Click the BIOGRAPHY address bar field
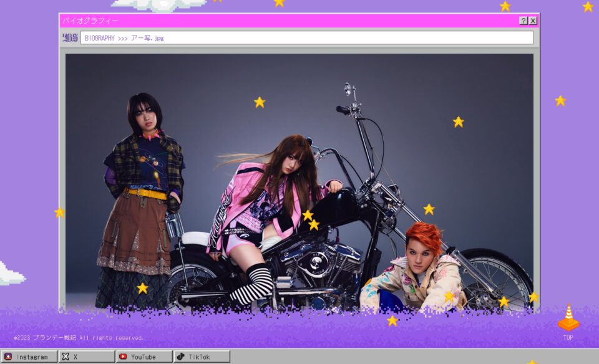599x364 pixels. click(x=306, y=38)
